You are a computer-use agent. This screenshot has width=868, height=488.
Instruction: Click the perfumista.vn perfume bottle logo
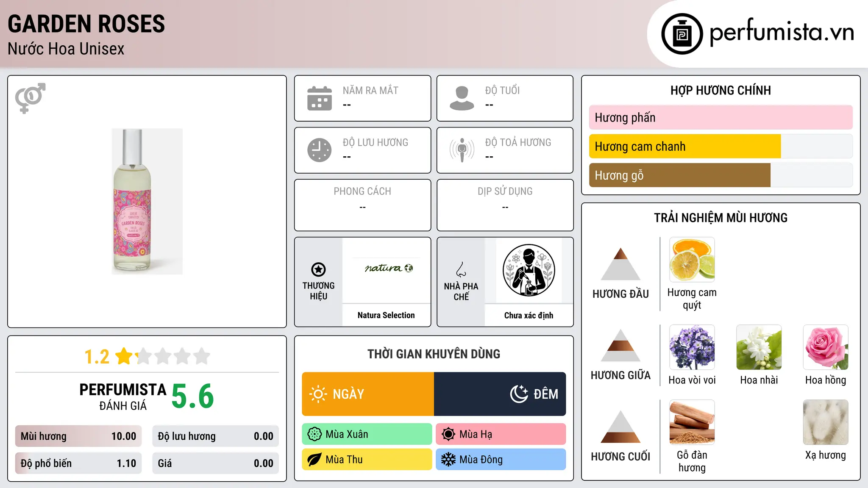(x=682, y=34)
